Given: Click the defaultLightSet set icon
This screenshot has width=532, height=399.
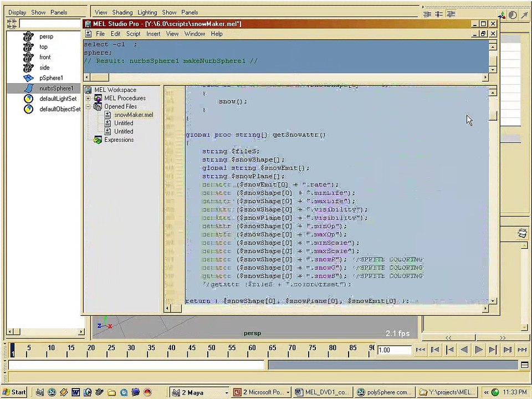Looking at the screenshot, I should (28, 99).
